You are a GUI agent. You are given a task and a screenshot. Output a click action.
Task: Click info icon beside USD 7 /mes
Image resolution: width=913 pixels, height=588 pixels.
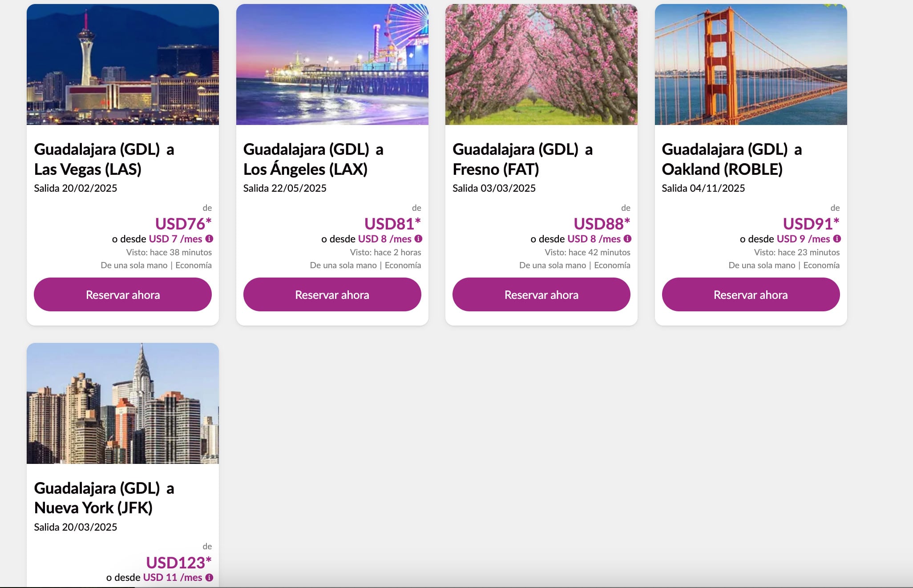209,239
